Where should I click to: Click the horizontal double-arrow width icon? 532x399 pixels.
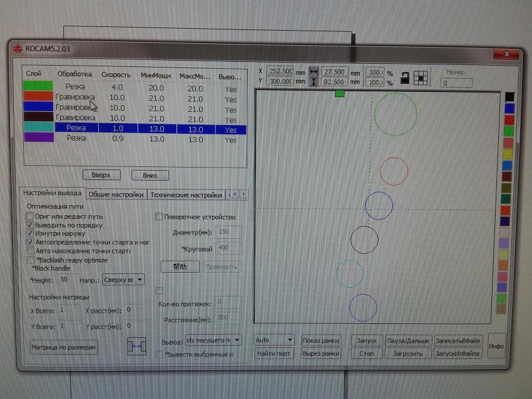(314, 72)
